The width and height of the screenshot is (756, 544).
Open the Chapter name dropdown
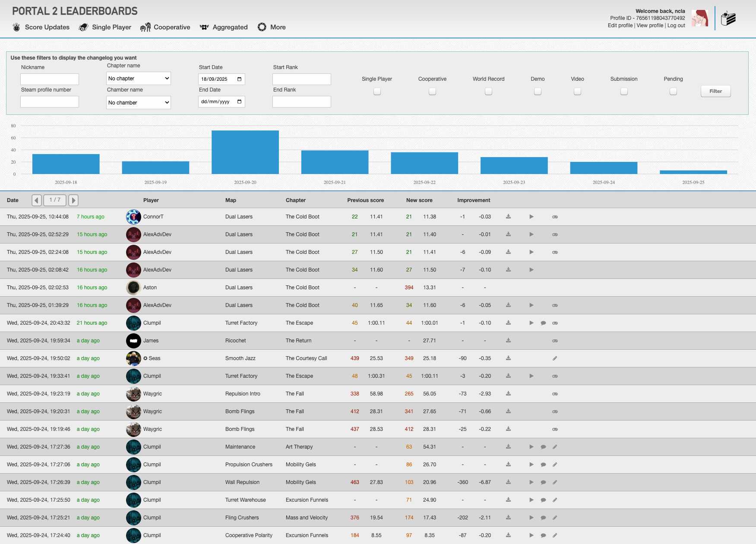tap(138, 78)
